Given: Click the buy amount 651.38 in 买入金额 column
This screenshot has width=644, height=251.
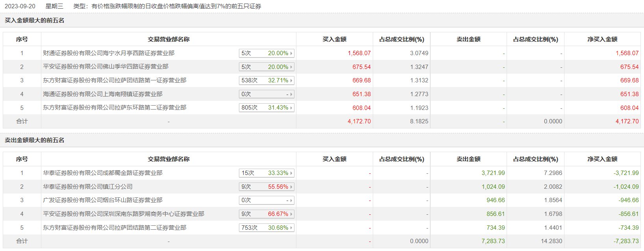Looking at the screenshot, I should pyautogui.click(x=361, y=94).
